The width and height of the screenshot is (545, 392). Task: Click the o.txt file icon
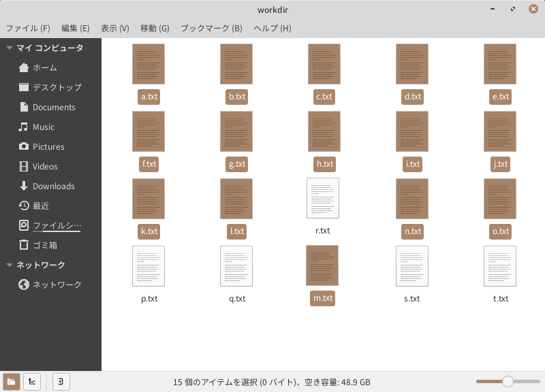point(500,199)
